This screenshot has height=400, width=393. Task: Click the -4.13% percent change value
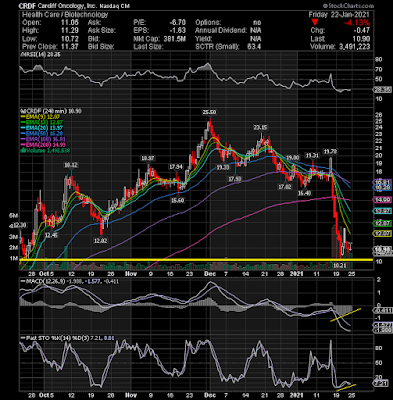point(357,23)
